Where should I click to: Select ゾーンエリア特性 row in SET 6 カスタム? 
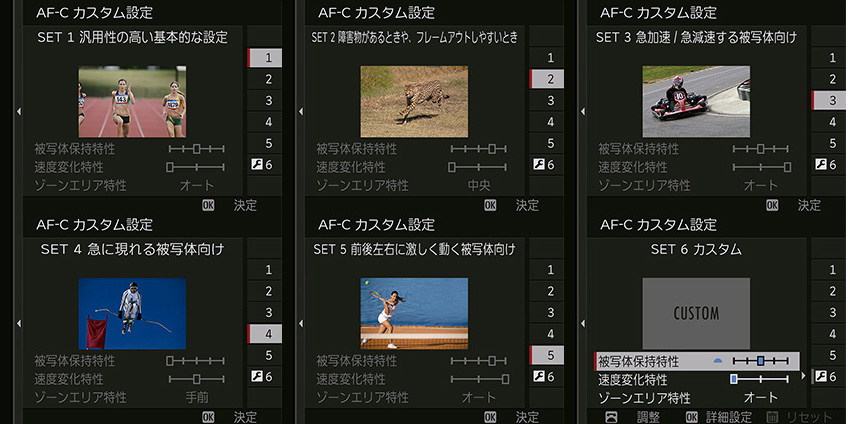coord(690,397)
